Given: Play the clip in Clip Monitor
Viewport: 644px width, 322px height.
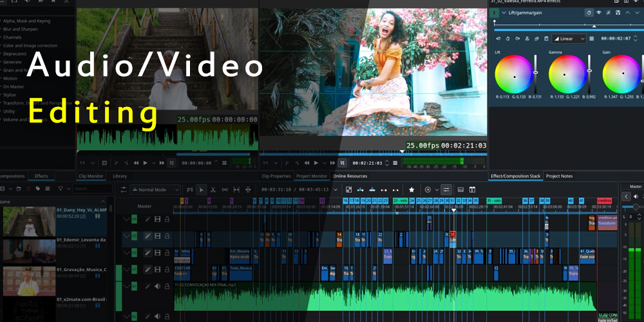Looking at the screenshot, I should (146, 163).
